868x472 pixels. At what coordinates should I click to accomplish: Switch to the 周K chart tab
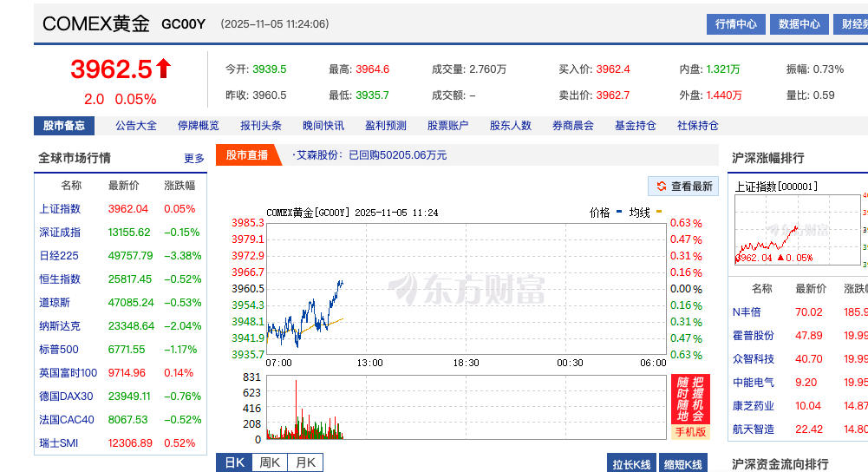pyautogui.click(x=270, y=462)
